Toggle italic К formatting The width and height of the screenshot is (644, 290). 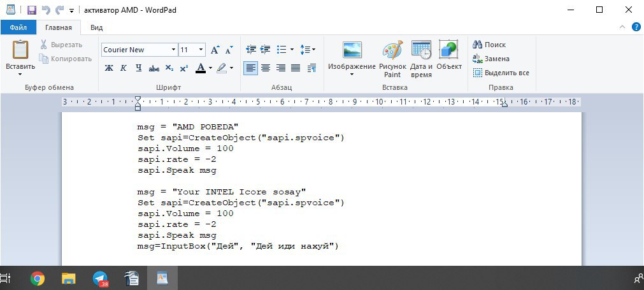[123, 68]
